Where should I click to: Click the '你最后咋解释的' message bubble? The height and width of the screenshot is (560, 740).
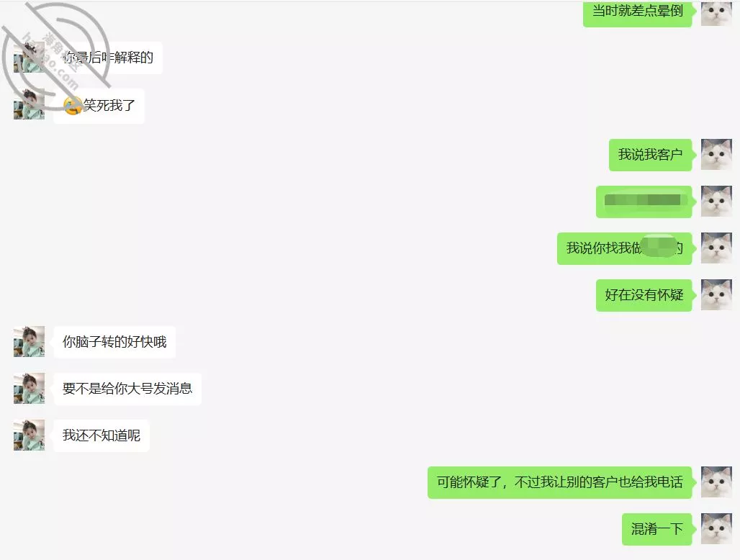point(108,58)
